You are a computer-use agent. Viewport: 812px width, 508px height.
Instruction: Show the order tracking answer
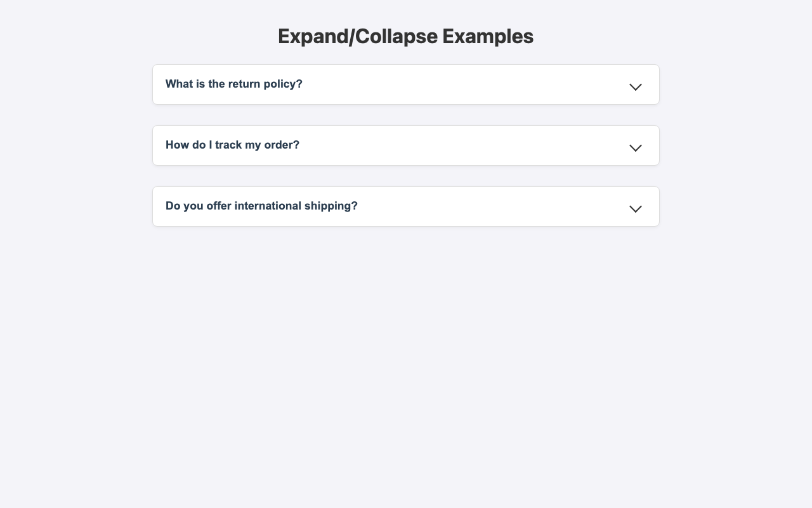[x=406, y=145]
